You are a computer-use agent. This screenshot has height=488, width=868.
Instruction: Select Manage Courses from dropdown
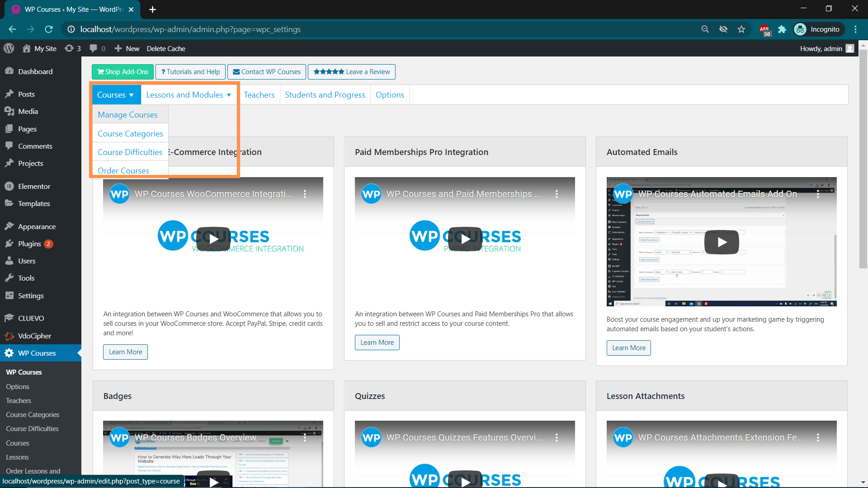tap(130, 115)
